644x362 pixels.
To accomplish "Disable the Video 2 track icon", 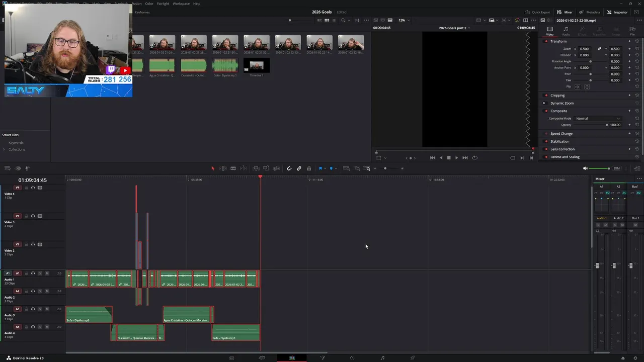I will coord(40,244).
